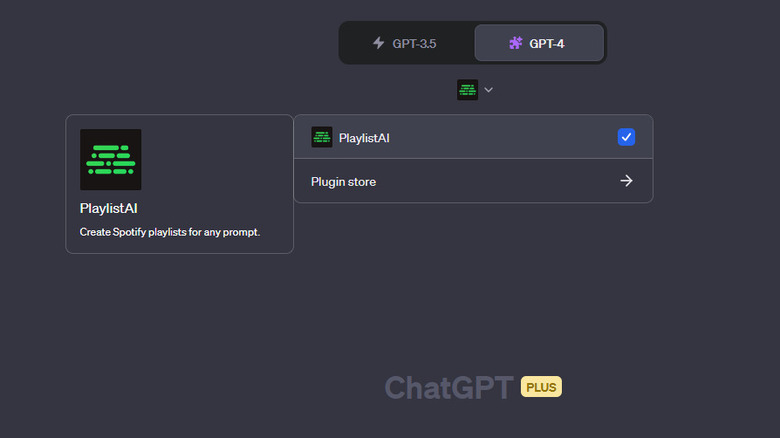Click the ChatGPT logo text
Viewport: 780px width, 438px height.
click(449, 388)
